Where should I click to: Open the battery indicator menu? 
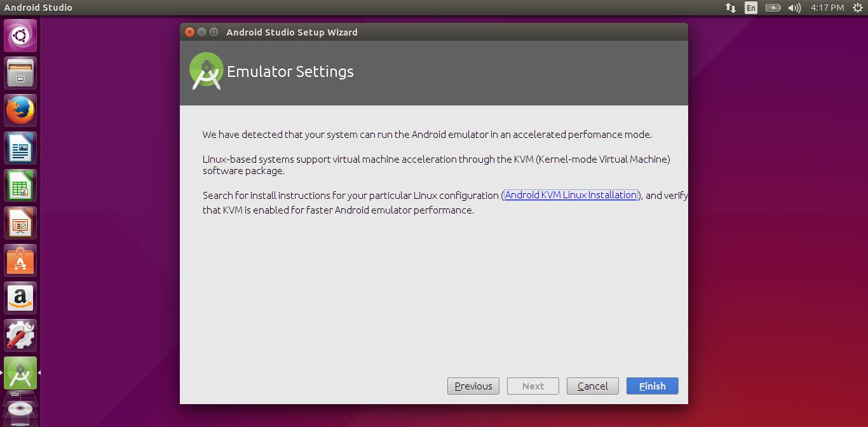tap(773, 8)
